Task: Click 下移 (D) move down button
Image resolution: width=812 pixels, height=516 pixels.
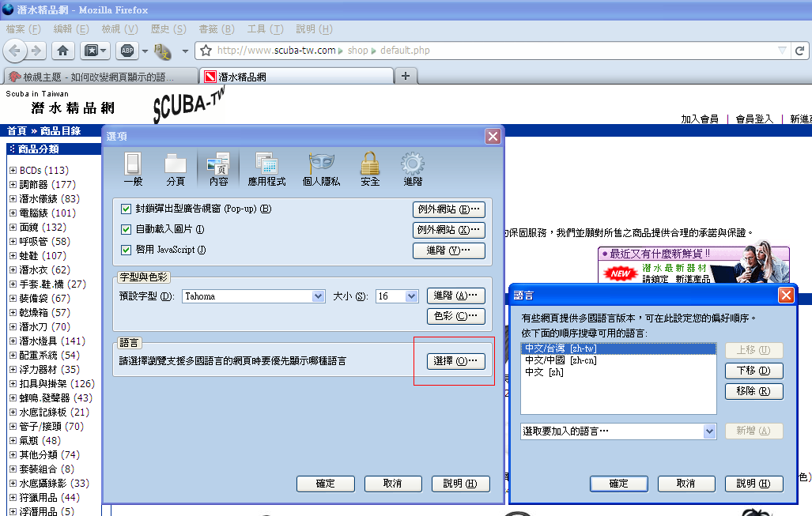Action: click(x=753, y=371)
